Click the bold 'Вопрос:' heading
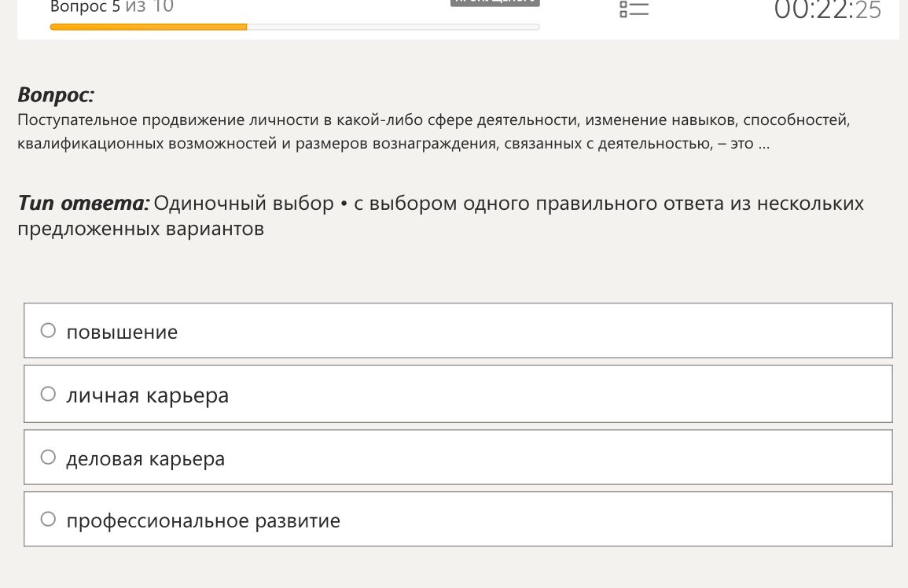Image resolution: width=908 pixels, height=588 pixels. [56, 94]
